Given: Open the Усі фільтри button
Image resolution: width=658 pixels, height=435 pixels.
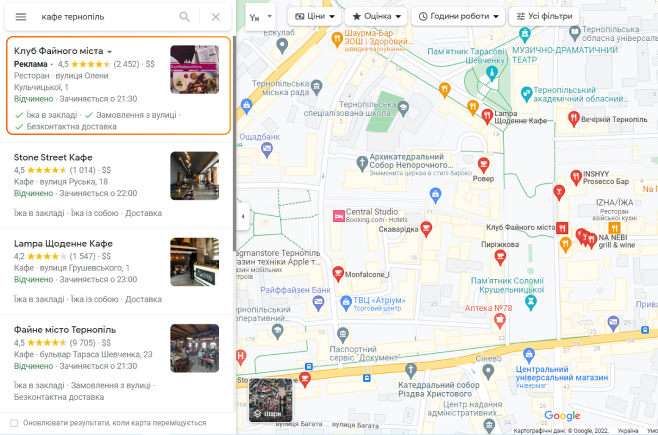Looking at the screenshot, I should click(x=544, y=16).
